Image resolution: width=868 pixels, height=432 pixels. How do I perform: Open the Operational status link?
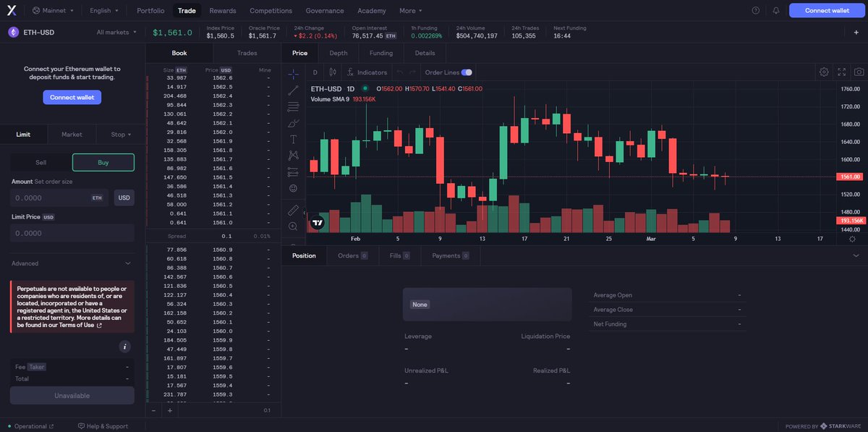[30, 426]
